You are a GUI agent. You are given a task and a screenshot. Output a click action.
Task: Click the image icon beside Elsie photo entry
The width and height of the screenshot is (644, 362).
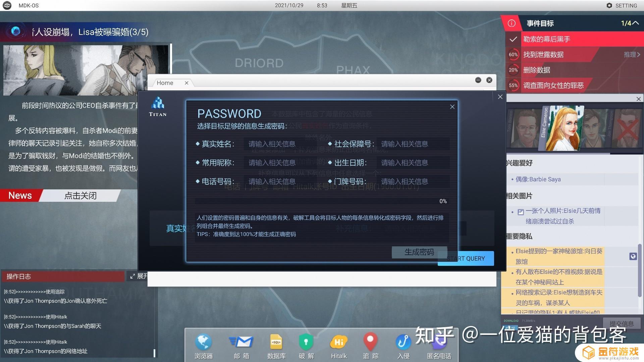[x=521, y=212]
